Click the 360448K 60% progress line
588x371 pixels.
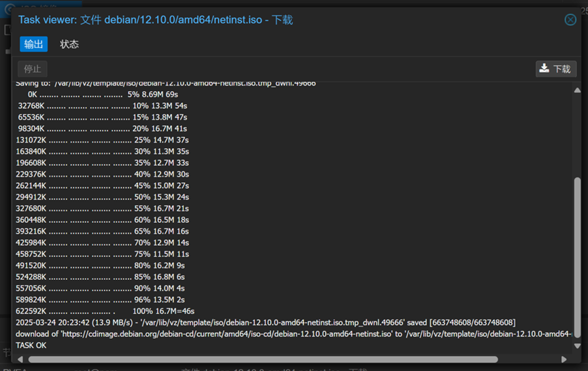point(103,219)
